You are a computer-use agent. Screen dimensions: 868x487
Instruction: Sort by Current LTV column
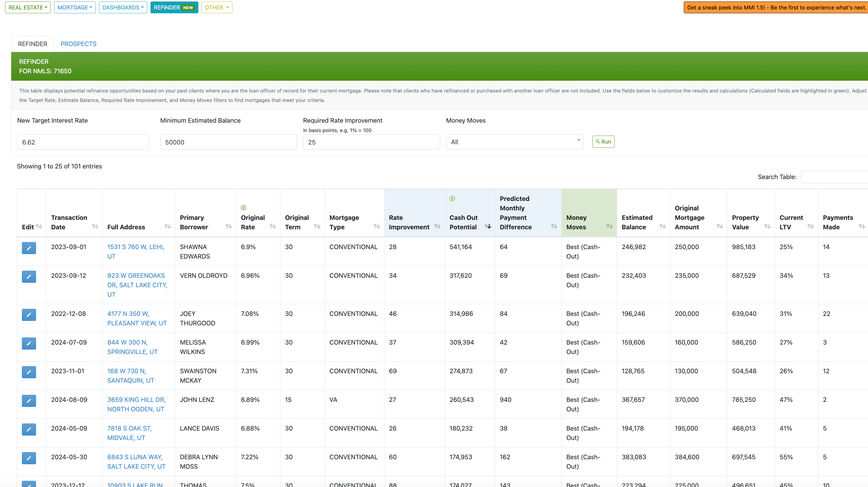coord(811,226)
